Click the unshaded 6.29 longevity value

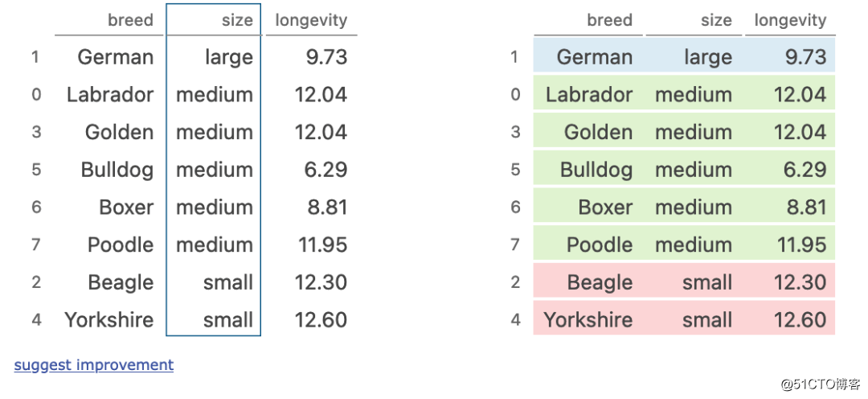point(325,170)
